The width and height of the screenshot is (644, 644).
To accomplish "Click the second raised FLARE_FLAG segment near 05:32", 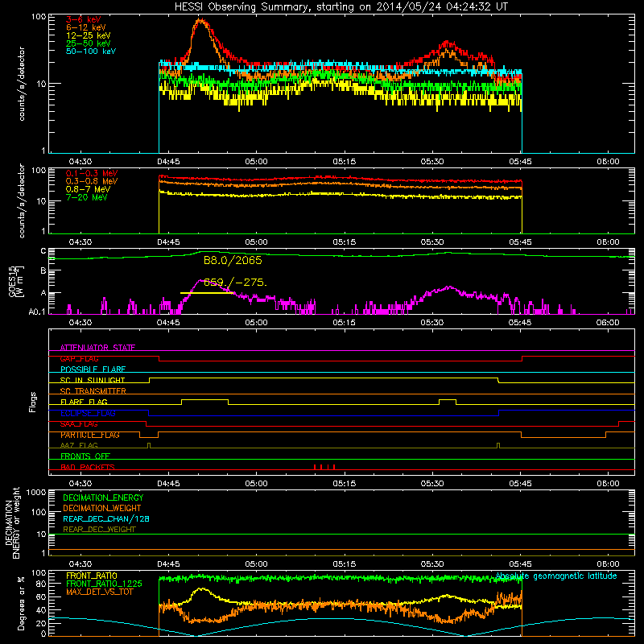I will click(x=448, y=399).
